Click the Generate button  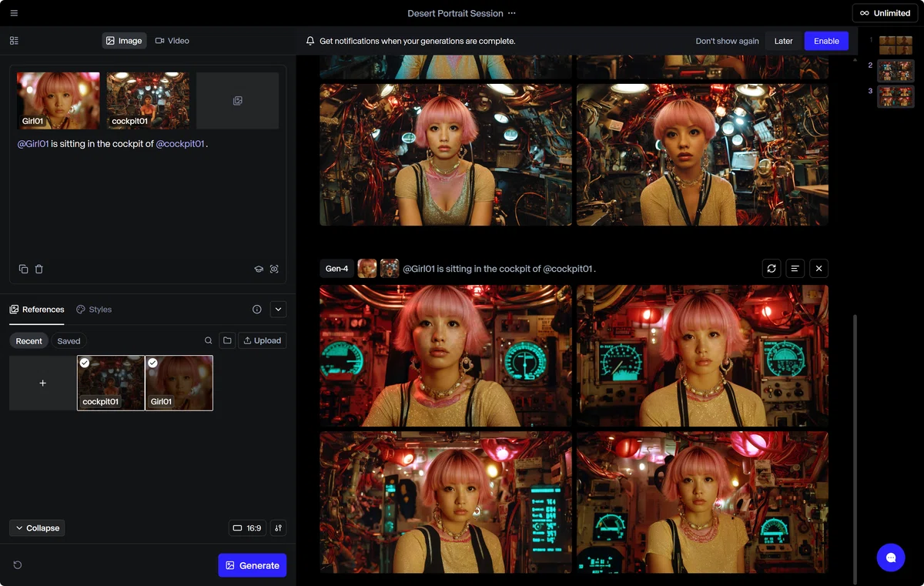252,565
